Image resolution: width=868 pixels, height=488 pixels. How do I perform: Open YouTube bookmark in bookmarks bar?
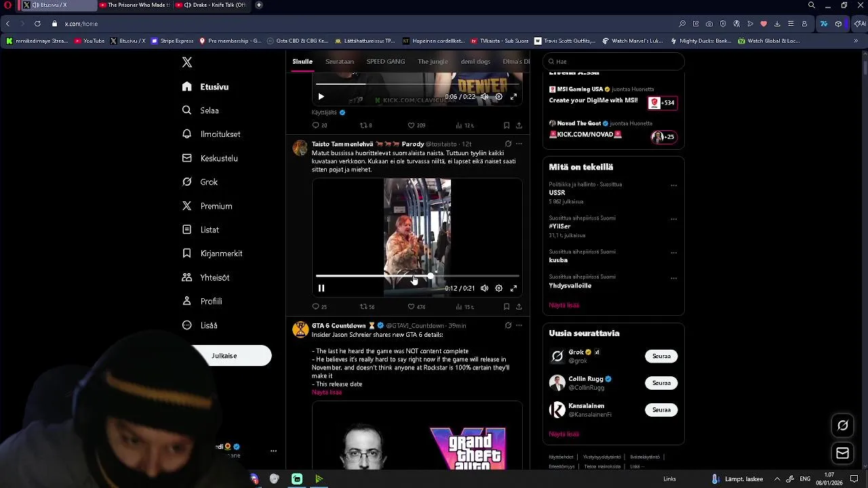(90, 41)
